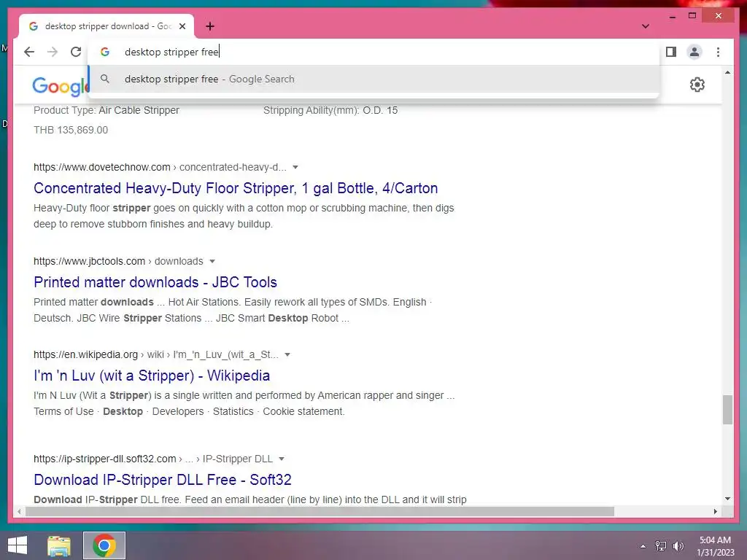Open 'Printed matter downloads - JBC Tools' result
The image size is (747, 560).
(x=155, y=282)
